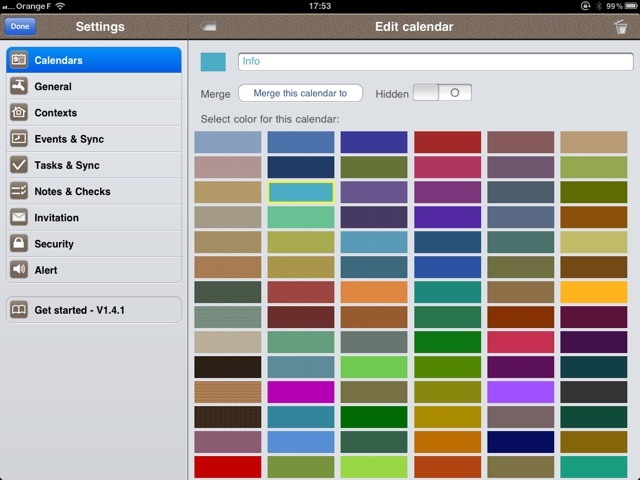Toggle the Hidden switch
Image resolution: width=640 pixels, height=480 pixels.
441,93
